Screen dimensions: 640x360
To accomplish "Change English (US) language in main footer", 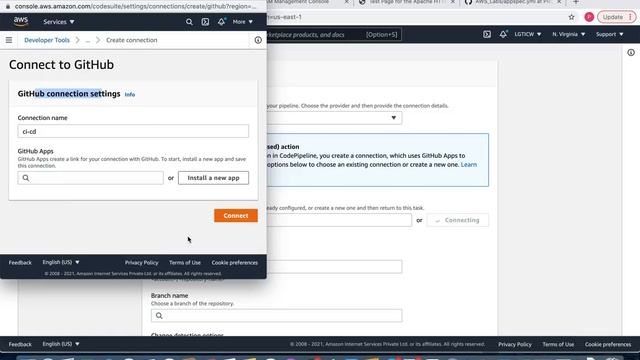I will pos(61,344).
